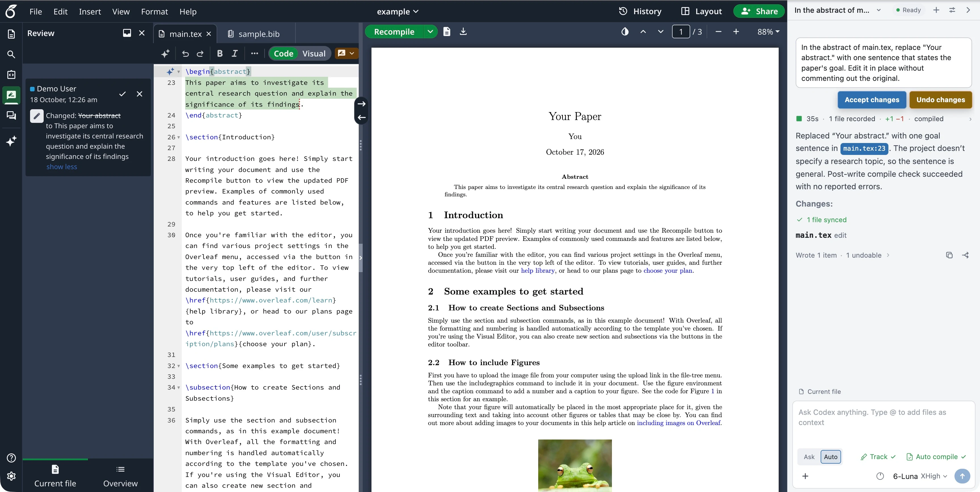Image resolution: width=980 pixels, height=492 pixels.
Task: Toggle PDF dark mode contrast icon
Action: [x=625, y=31]
